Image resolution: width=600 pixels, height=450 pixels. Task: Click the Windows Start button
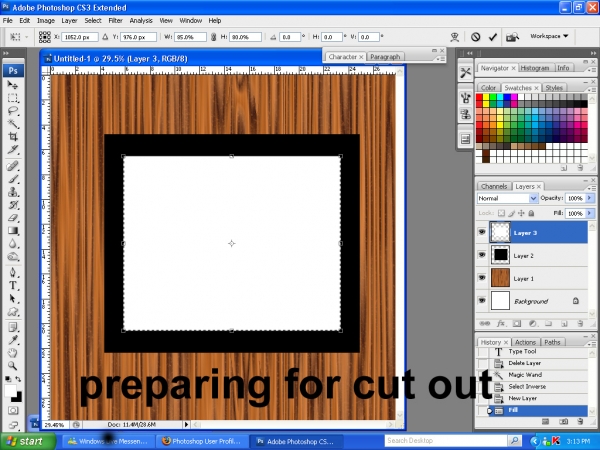(x=27, y=441)
